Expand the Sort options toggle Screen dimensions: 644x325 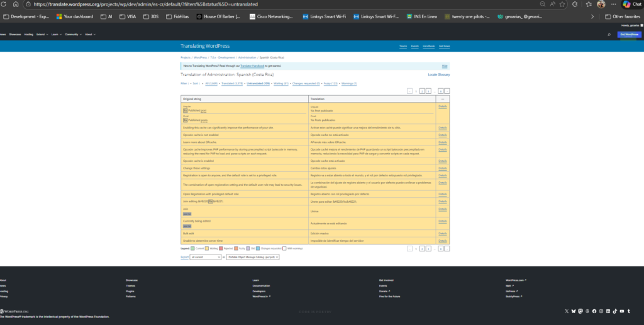(196, 83)
